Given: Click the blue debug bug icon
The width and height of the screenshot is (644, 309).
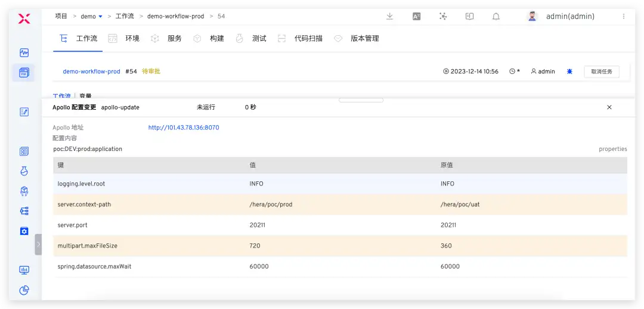Looking at the screenshot, I should click(569, 72).
